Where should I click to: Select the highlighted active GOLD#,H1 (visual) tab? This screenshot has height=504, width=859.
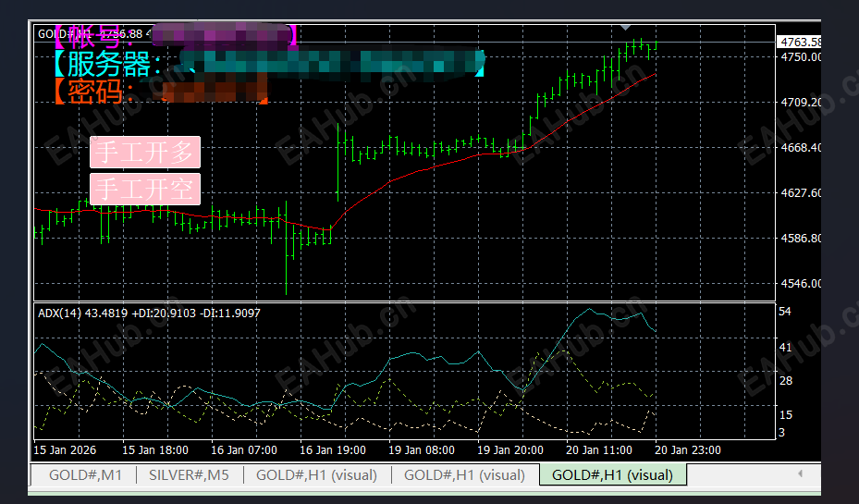[612, 475]
